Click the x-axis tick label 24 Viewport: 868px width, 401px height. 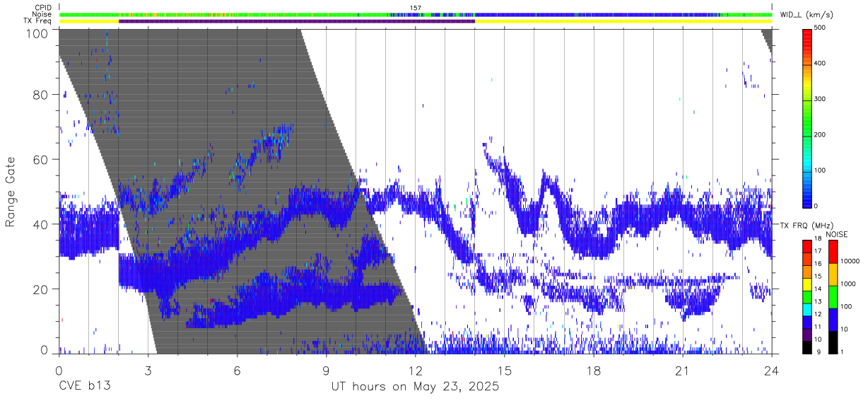[772, 370]
